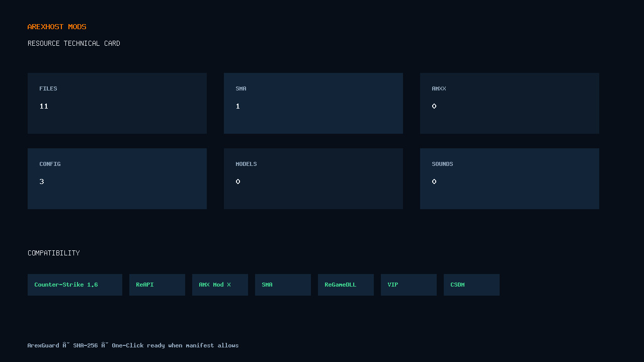Click the AMX Mod X compatibility tag
The image size is (644, 362).
click(x=220, y=285)
